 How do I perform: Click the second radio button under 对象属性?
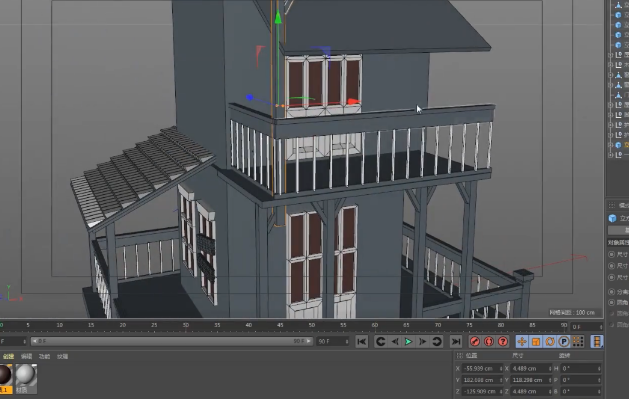[x=611, y=265]
